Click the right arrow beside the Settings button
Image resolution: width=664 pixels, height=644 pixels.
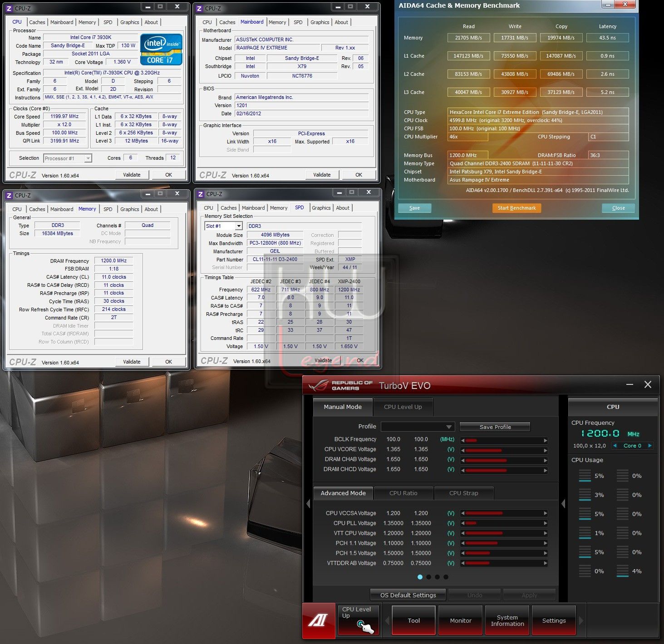(x=581, y=620)
